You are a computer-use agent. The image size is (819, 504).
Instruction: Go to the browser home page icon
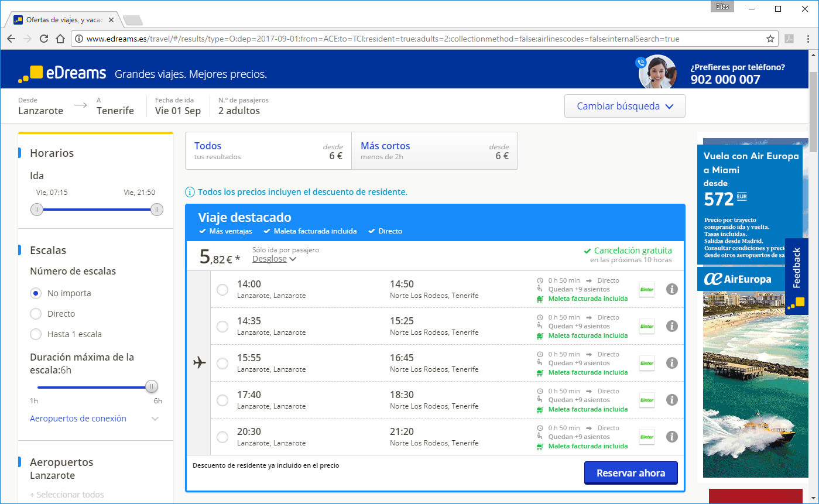pyautogui.click(x=60, y=39)
